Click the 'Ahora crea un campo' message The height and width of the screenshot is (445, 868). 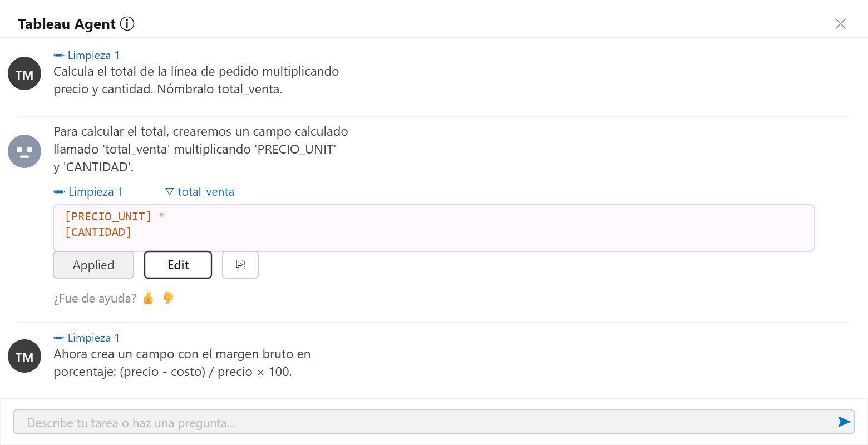(182, 363)
